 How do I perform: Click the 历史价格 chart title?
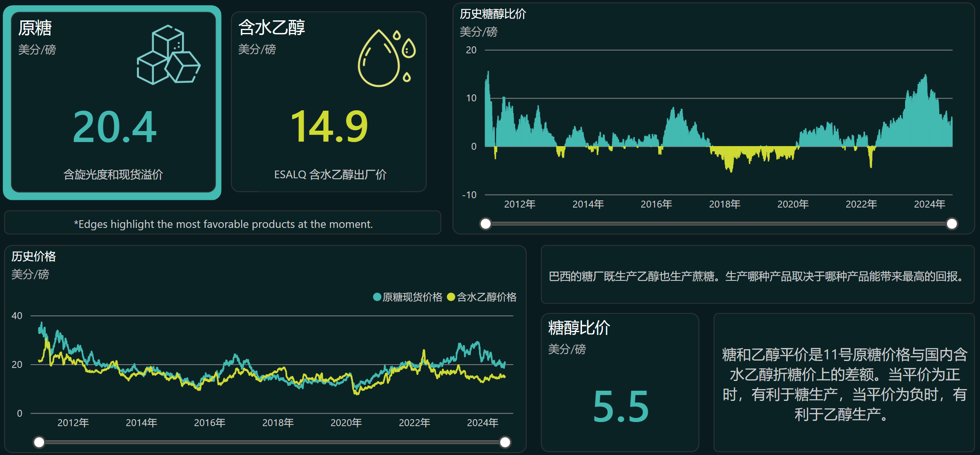click(33, 256)
